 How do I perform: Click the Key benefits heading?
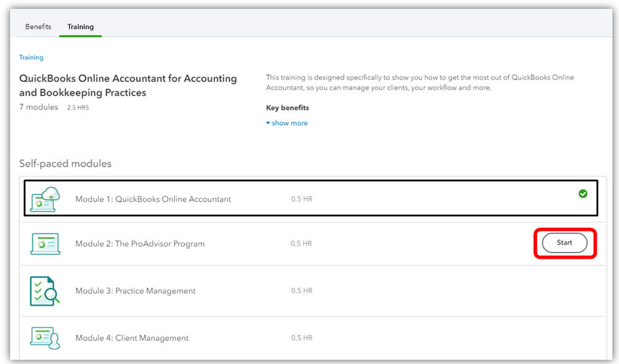point(288,108)
